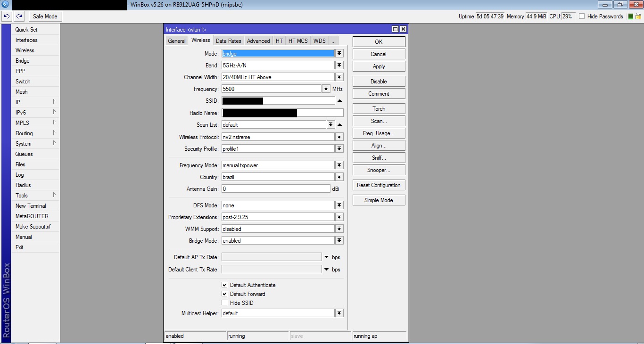Close the Interface wlan1 dialog
Viewport: 644px width, 344px height.
[403, 29]
